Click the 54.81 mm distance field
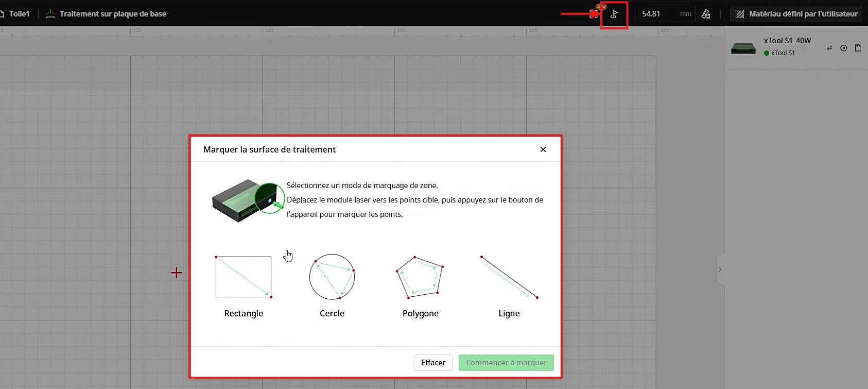 click(x=659, y=14)
